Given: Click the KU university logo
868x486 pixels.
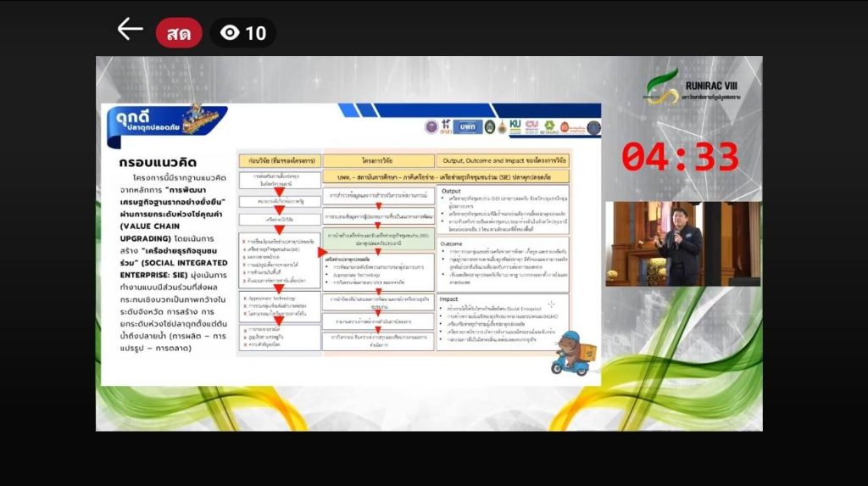Looking at the screenshot, I should click(x=515, y=126).
